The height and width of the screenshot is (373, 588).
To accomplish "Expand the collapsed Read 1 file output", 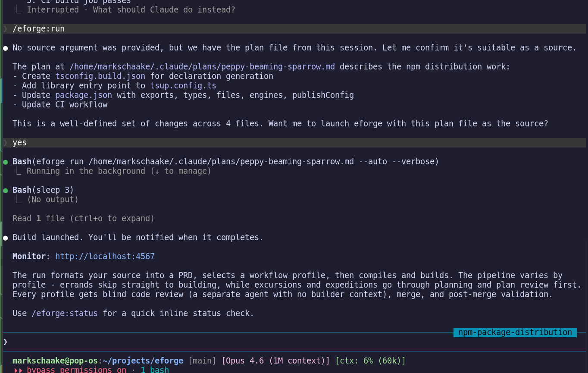I will [83, 218].
